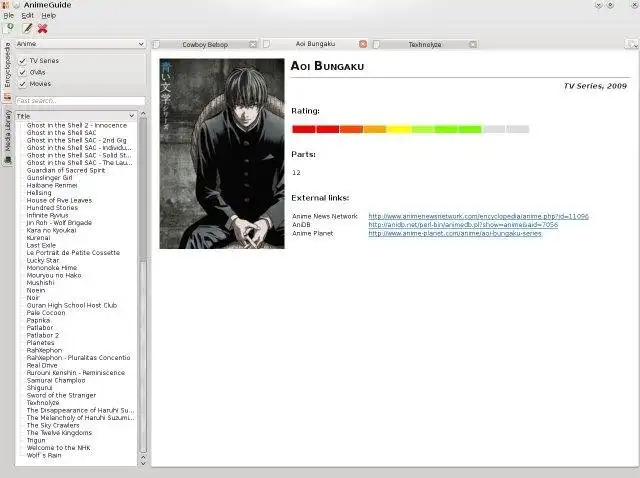This screenshot has width=640, height=478.
Task: Select Wolf's Rain in the list
Action: coord(44,455)
